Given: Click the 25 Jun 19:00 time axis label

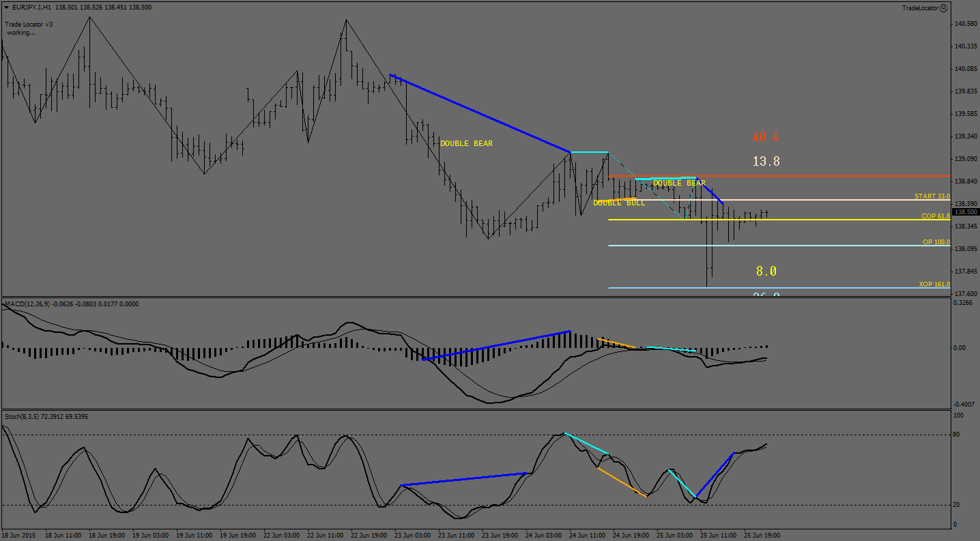Looking at the screenshot, I should coord(761,535).
